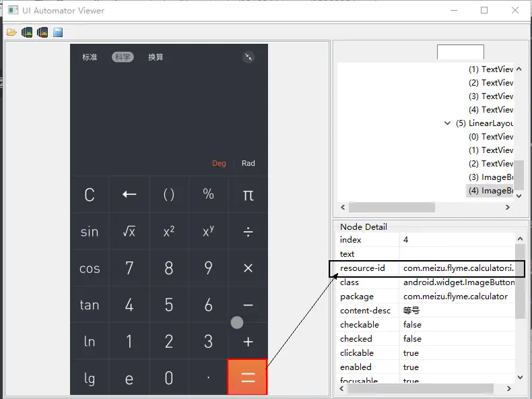This screenshot has height=399, width=532.
Task: Tap the backspace arrow key on calculator
Action: tap(129, 194)
